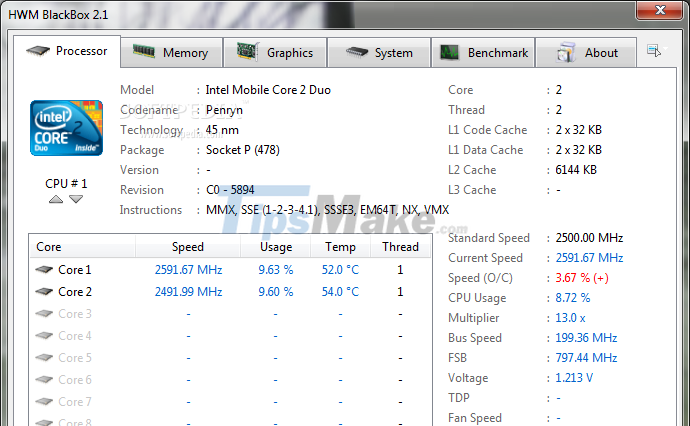Click Bus Speed value 199.36 MHz

tap(586, 338)
